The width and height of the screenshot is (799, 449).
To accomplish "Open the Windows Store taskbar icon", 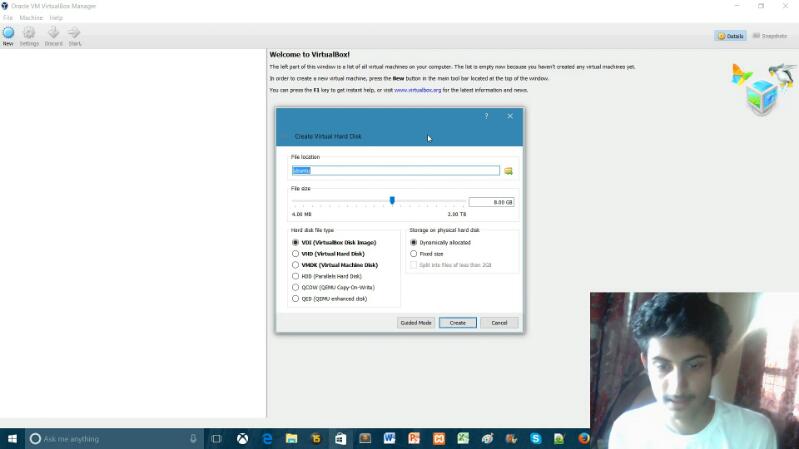I will pos(340,439).
